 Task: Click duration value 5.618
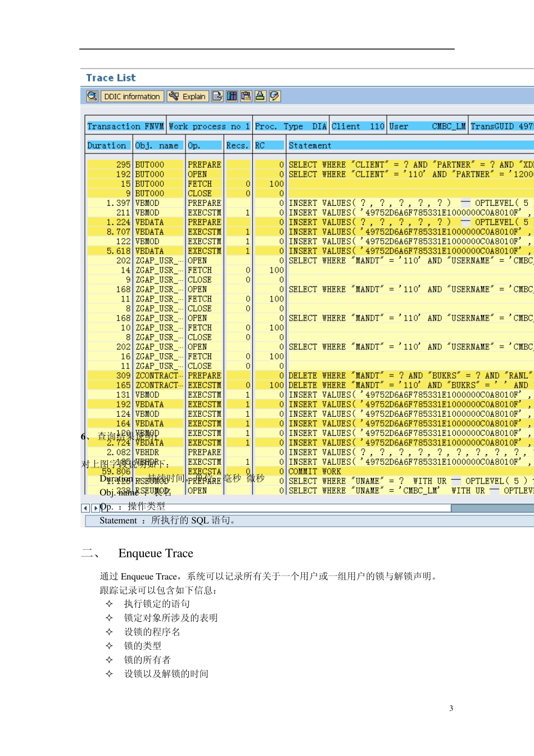[119, 251]
